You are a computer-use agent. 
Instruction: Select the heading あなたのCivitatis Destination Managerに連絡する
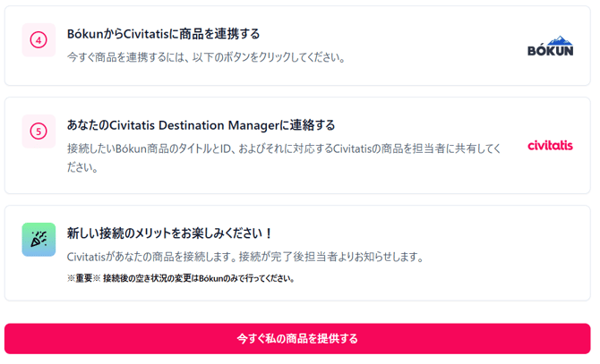tap(201, 125)
